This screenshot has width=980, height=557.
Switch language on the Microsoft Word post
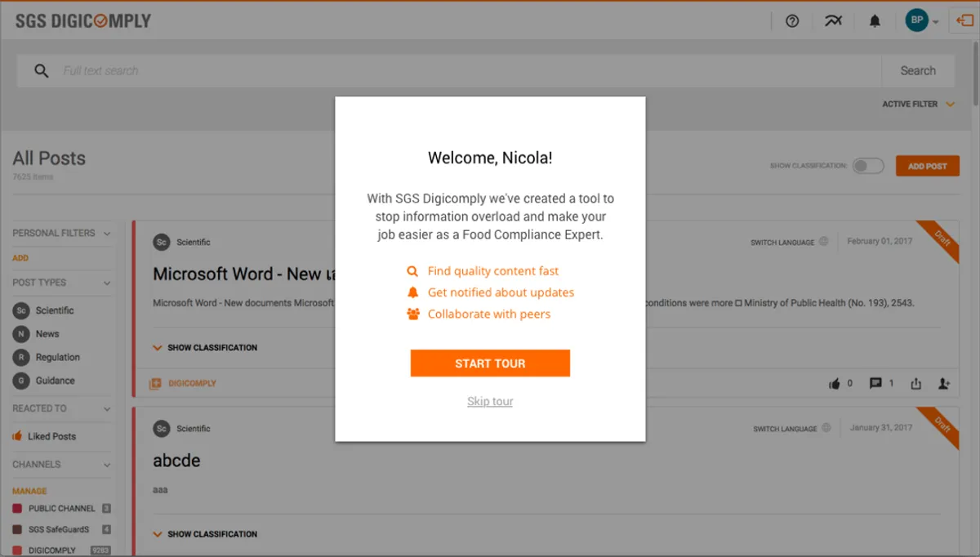[790, 242]
